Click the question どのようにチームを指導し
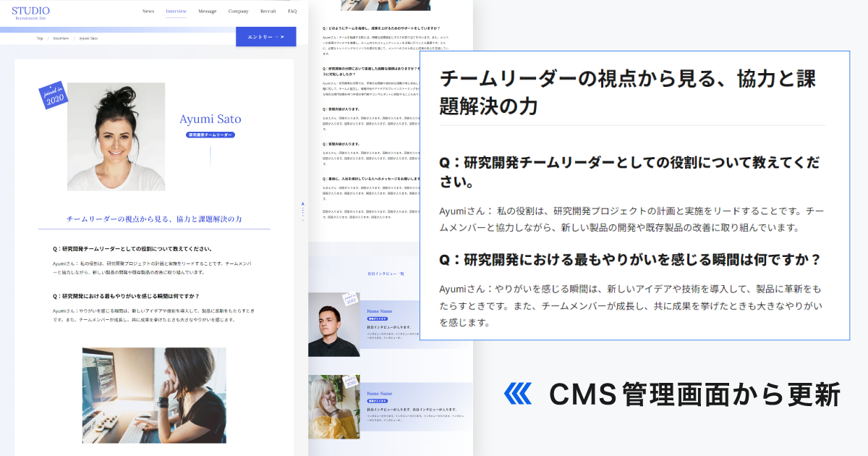Image resolution: width=868 pixels, height=456 pixels. coord(381,28)
